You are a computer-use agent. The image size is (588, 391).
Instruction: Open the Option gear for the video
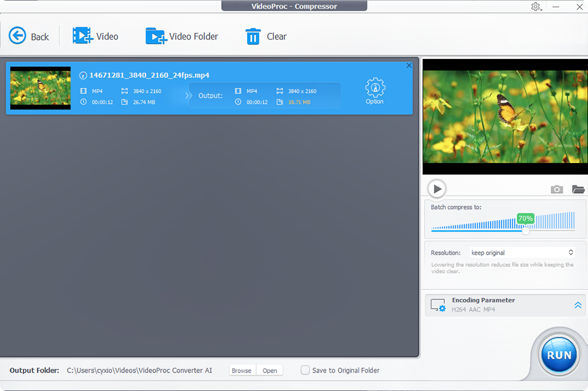click(x=375, y=91)
